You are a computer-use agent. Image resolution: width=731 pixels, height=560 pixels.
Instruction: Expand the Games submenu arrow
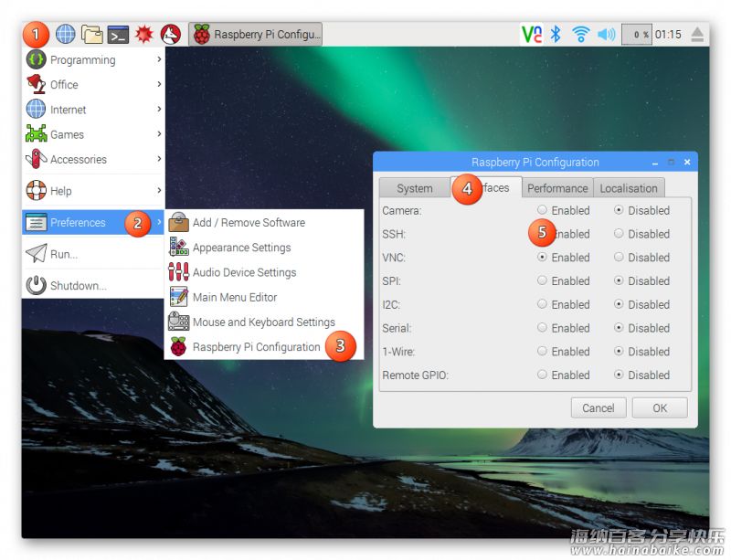159,133
